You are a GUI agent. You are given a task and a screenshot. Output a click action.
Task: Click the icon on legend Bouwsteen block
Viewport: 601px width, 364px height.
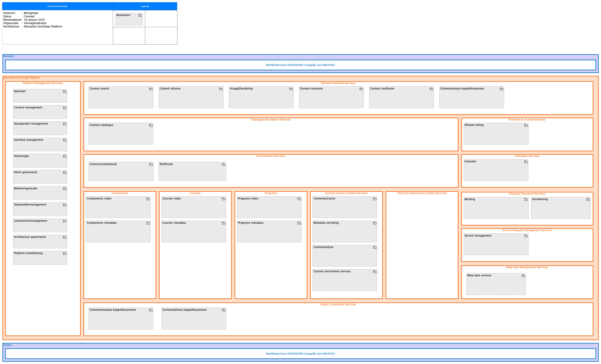tap(140, 16)
